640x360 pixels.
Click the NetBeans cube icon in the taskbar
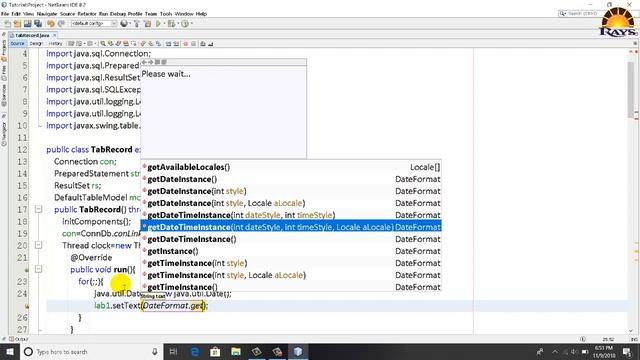coord(298,351)
